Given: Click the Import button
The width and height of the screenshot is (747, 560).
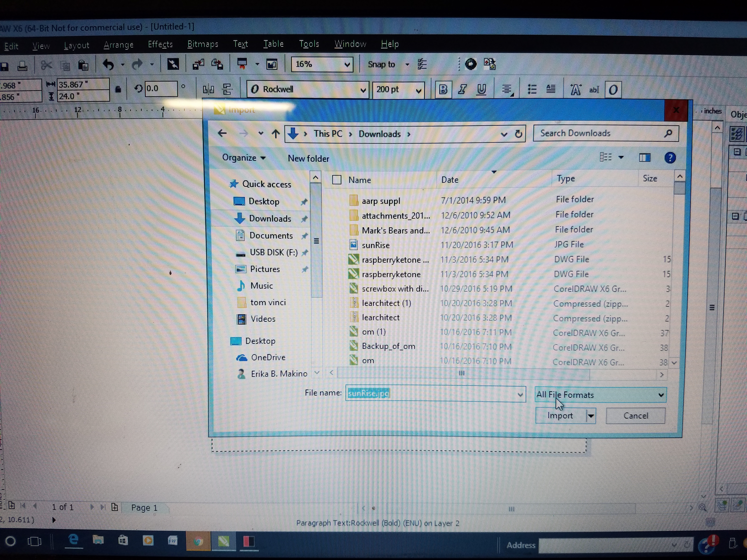Looking at the screenshot, I should 560,416.
